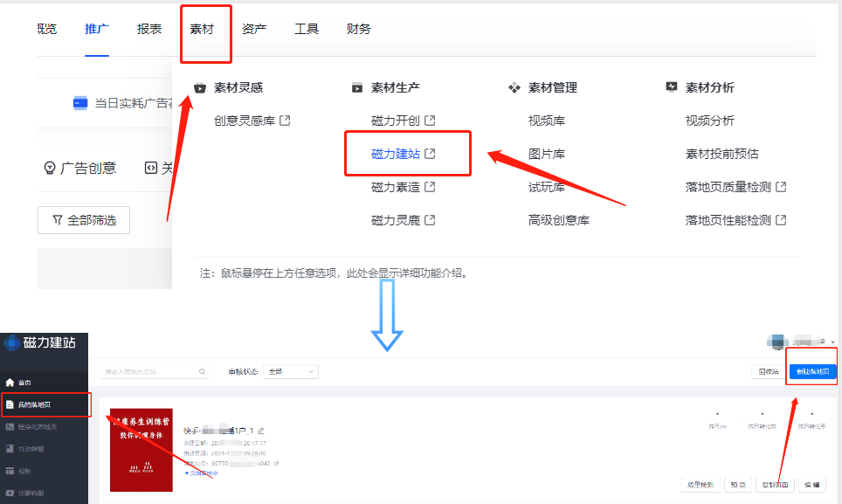Click the home icon in 磁力建站 sidebar
This screenshot has width=842, height=504.
[x=10, y=383]
